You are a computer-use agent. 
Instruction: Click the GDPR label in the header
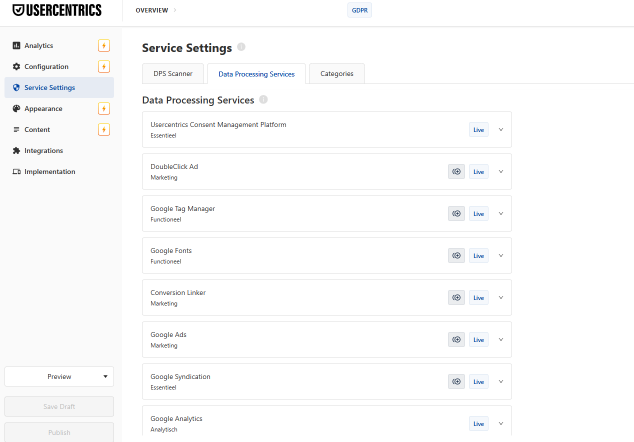[x=358, y=10]
